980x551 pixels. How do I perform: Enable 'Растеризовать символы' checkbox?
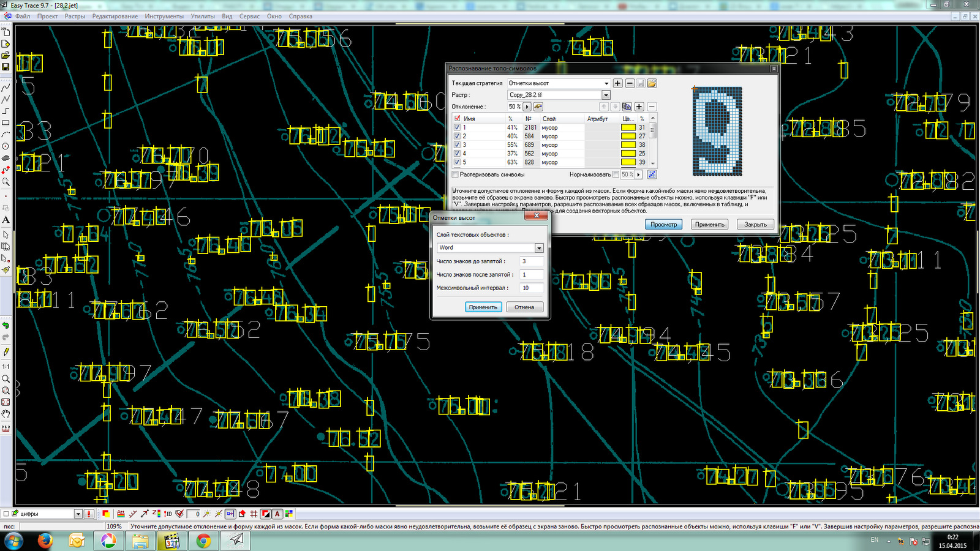(455, 174)
